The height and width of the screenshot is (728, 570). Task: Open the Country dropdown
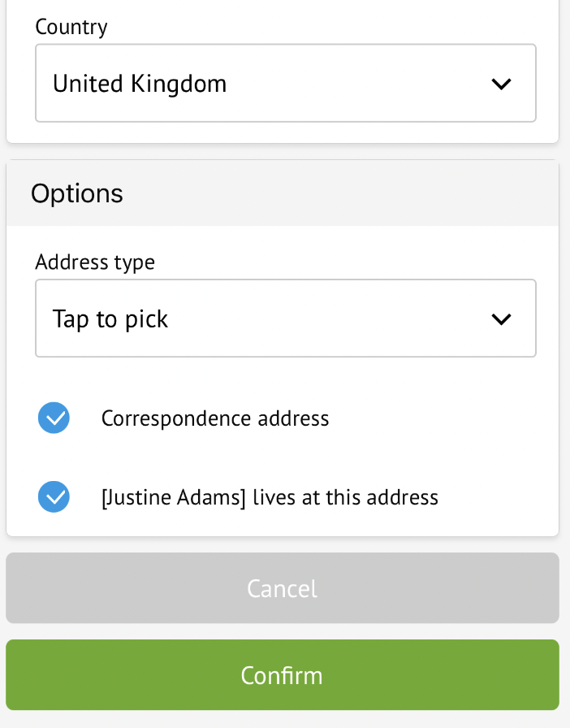coord(285,84)
